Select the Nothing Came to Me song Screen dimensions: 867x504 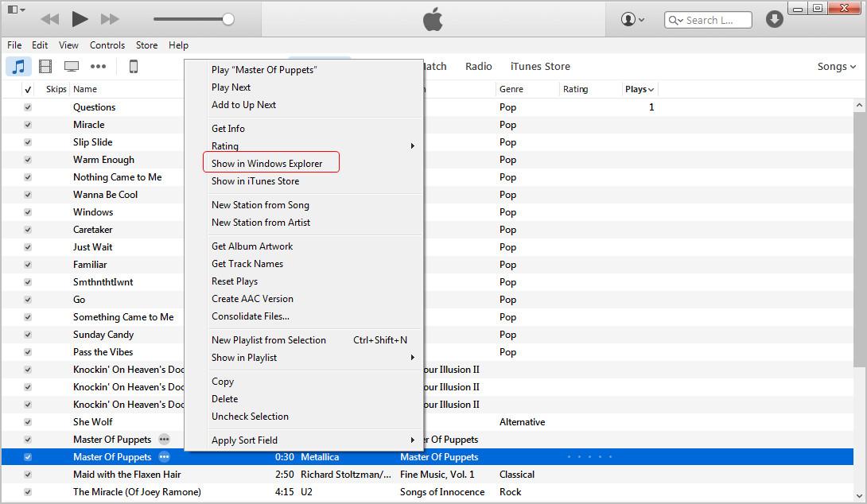(117, 177)
